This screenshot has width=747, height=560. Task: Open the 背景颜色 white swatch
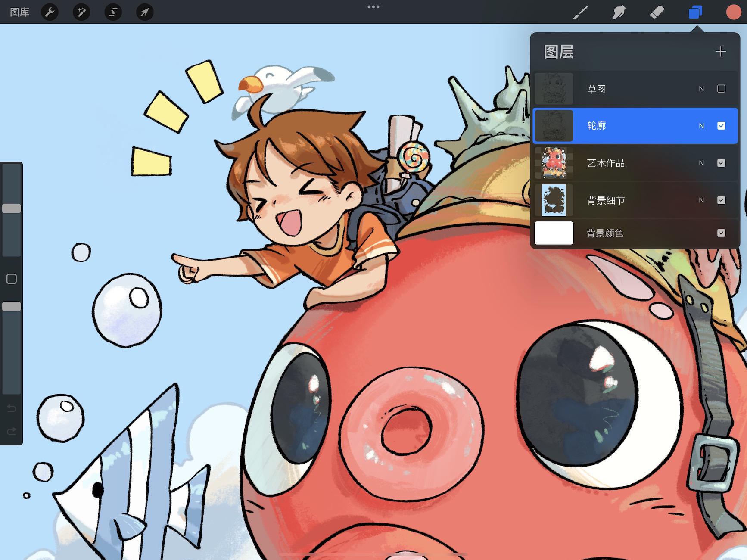coord(554,233)
